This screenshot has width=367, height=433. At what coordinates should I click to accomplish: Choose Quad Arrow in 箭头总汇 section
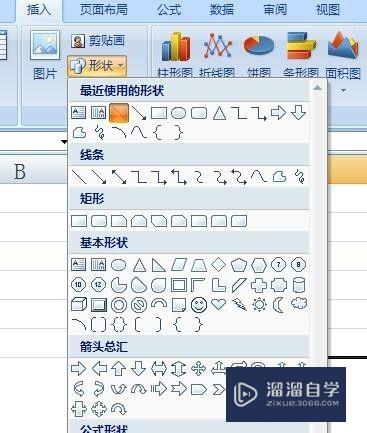(199, 369)
